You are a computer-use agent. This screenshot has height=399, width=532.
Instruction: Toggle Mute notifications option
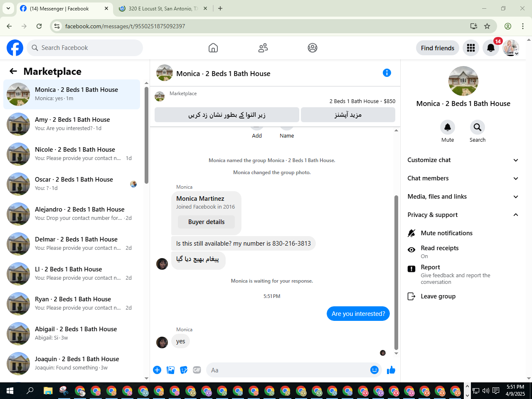pos(463,233)
